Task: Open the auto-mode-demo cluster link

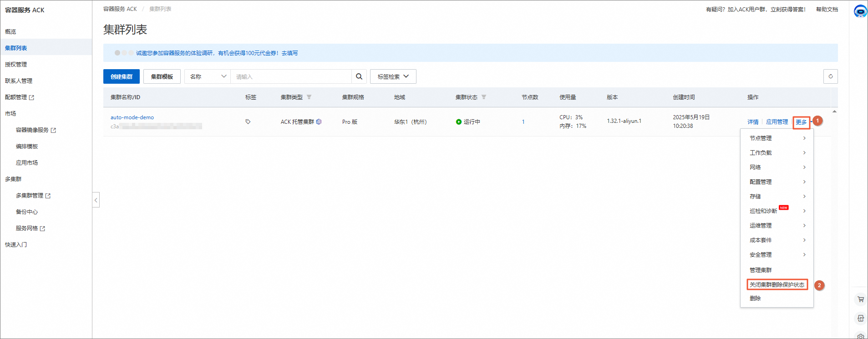Action: (132, 117)
